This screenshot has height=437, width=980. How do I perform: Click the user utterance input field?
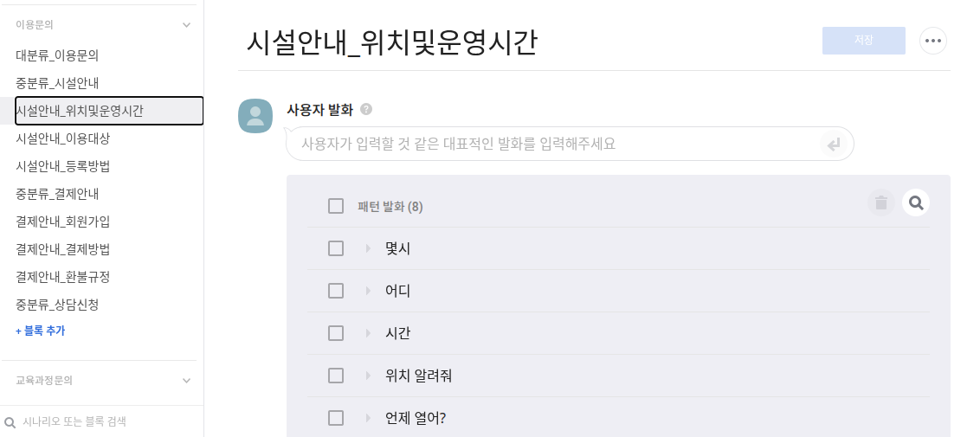coord(554,144)
